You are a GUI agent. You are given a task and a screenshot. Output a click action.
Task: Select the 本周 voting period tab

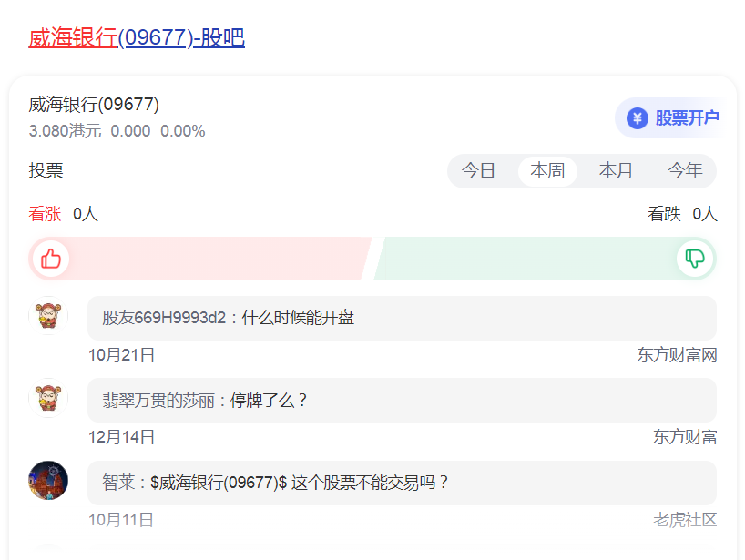point(547,171)
